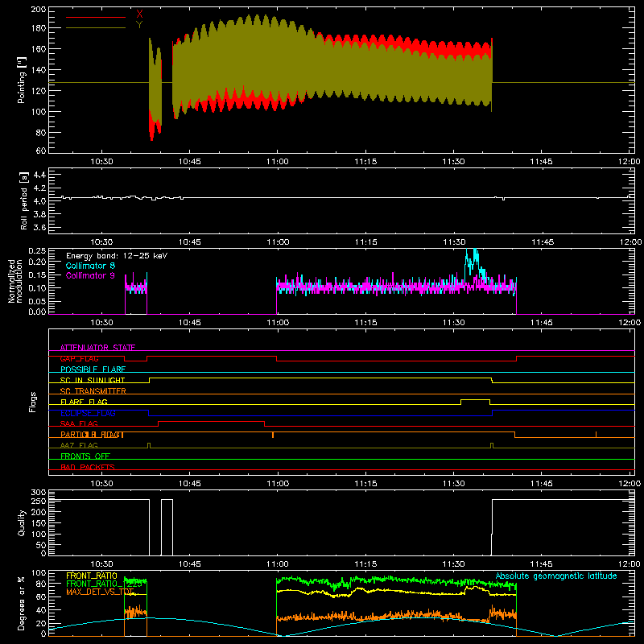
Task: Click the Roll period axis title
Action: [24, 200]
